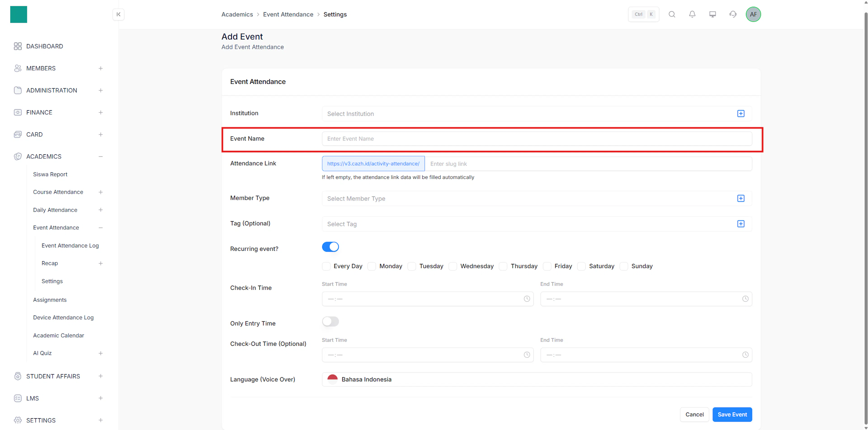Open the Select Institution dropdown
Image resolution: width=868 pixels, height=430 pixels.
click(537, 113)
